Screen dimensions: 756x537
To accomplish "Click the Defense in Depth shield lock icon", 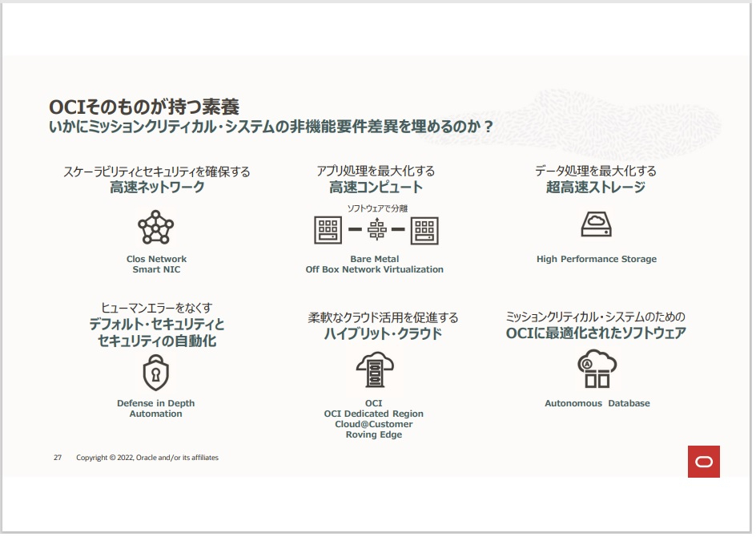I will point(157,373).
